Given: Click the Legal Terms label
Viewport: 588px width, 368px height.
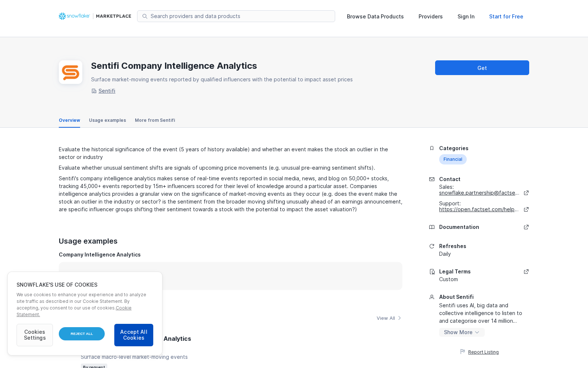Looking at the screenshot, I should tap(455, 272).
